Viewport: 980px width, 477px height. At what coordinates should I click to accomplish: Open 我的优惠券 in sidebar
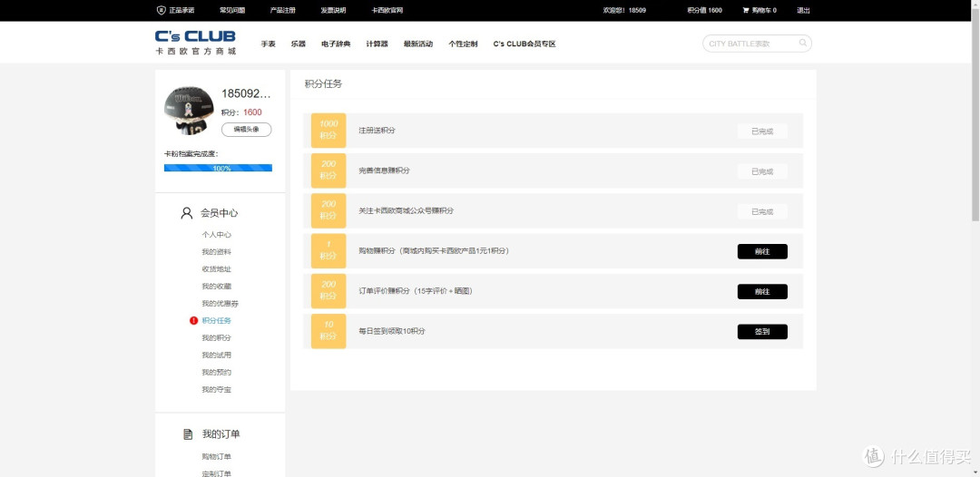[x=220, y=304]
